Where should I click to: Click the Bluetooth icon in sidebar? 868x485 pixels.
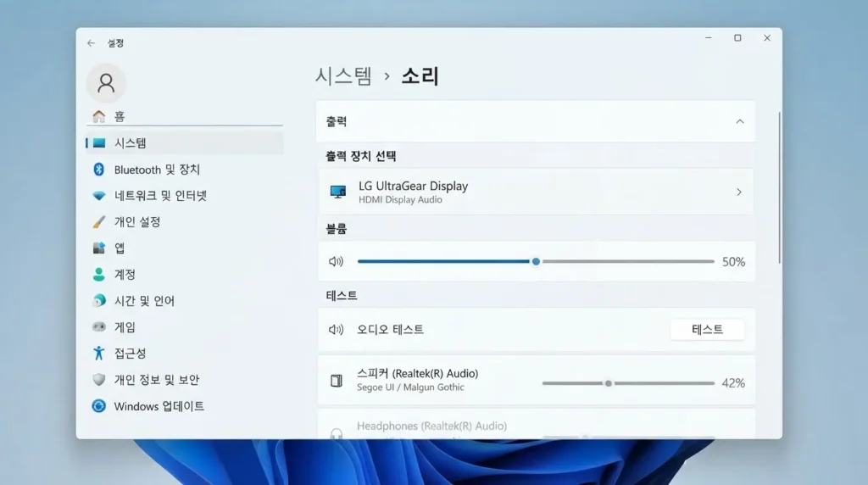click(x=99, y=170)
